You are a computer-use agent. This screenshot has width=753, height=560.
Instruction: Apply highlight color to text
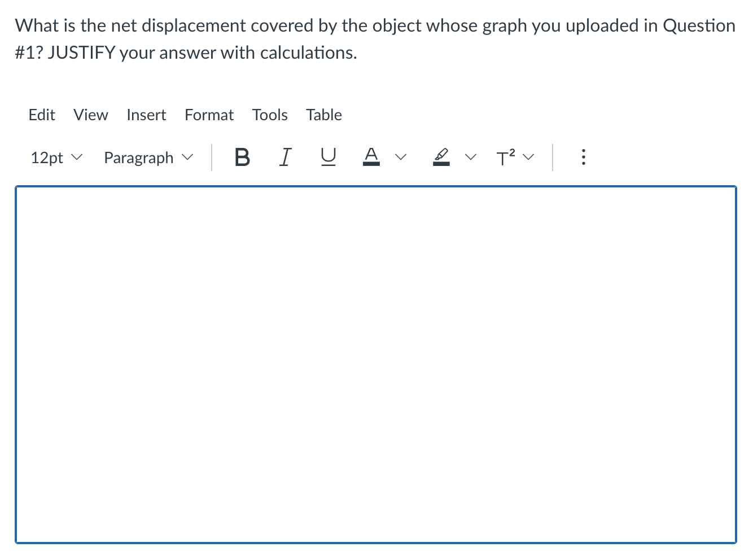click(x=442, y=158)
